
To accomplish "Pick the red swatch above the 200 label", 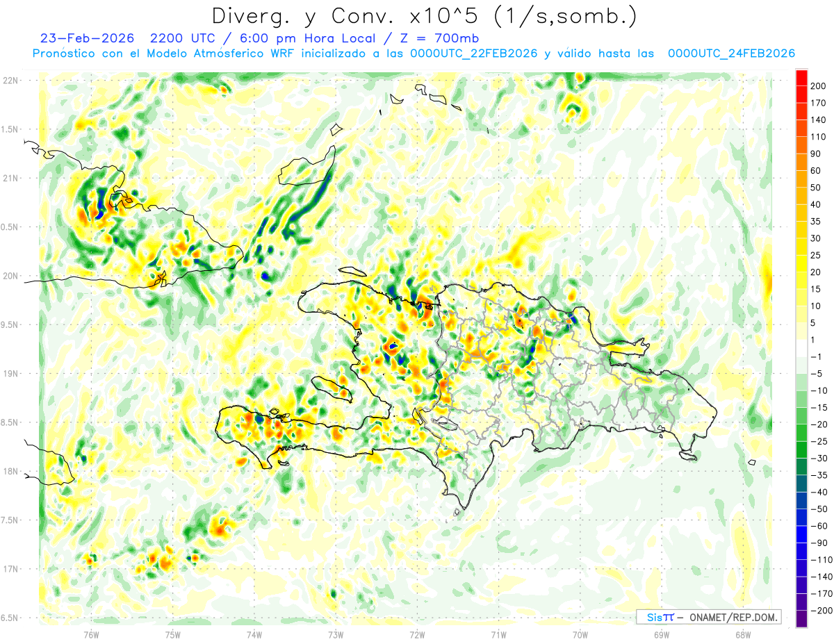I will tap(801, 78).
